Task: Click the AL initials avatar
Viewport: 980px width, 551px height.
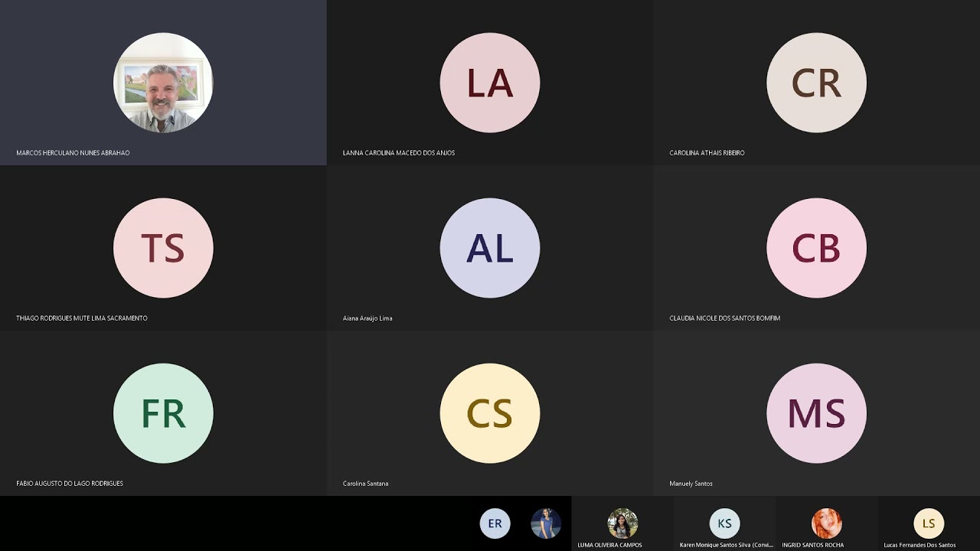Action: tap(490, 248)
